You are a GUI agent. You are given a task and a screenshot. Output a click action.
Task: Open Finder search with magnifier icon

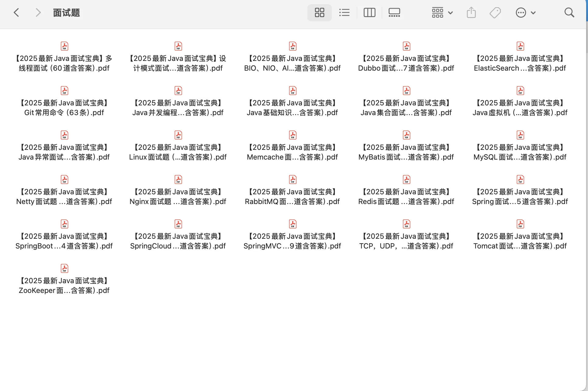(569, 12)
